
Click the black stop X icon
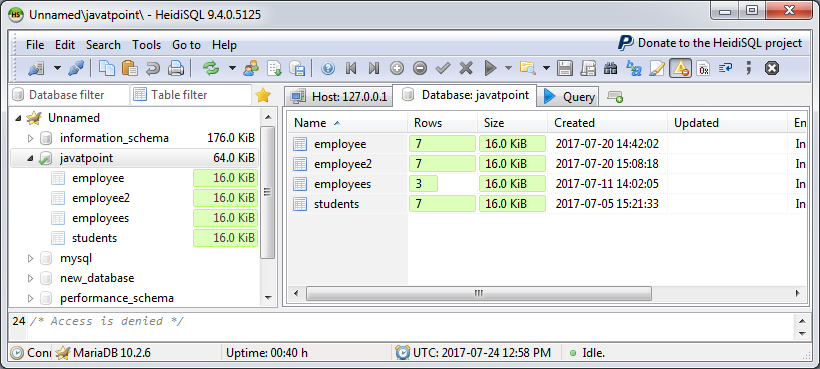[772, 68]
